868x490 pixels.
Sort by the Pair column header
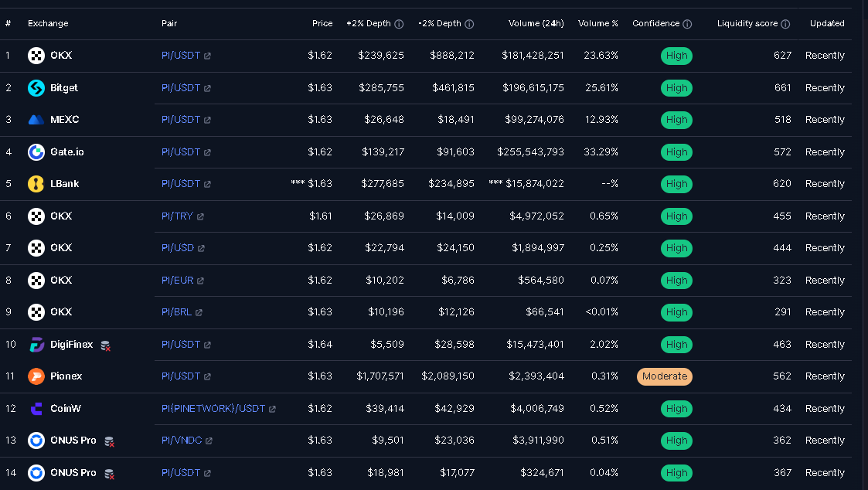(x=169, y=23)
